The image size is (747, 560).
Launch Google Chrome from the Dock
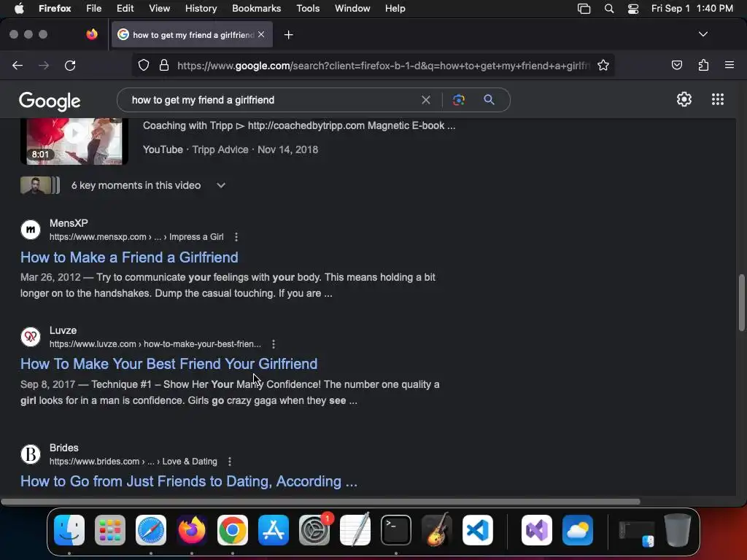pyautogui.click(x=233, y=530)
